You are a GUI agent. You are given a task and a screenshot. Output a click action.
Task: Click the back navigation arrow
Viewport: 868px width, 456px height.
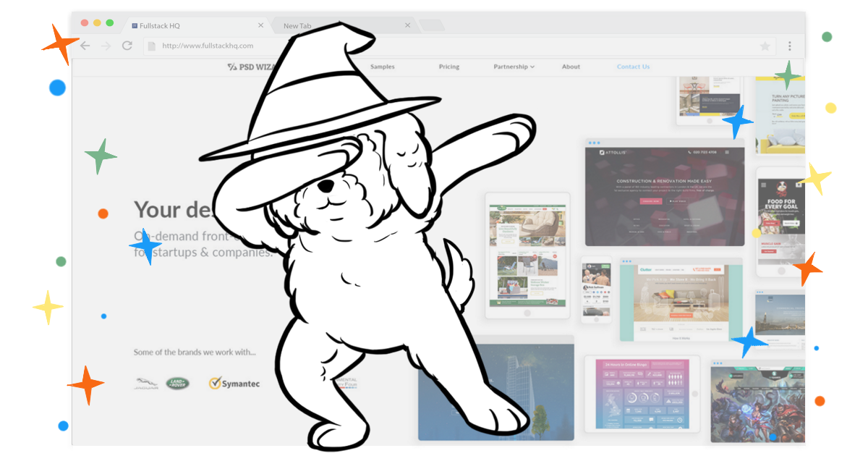[x=85, y=45]
